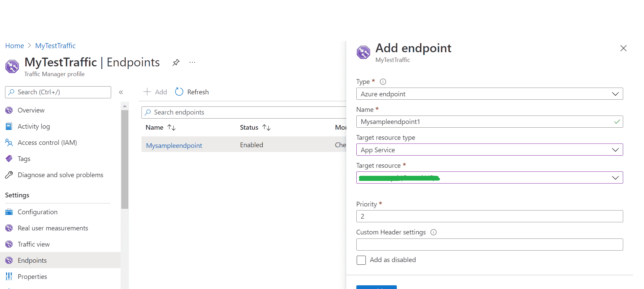Image resolution: width=644 pixels, height=289 pixels.
Task: Click the Access control (IAM) icon
Action: pos(9,142)
